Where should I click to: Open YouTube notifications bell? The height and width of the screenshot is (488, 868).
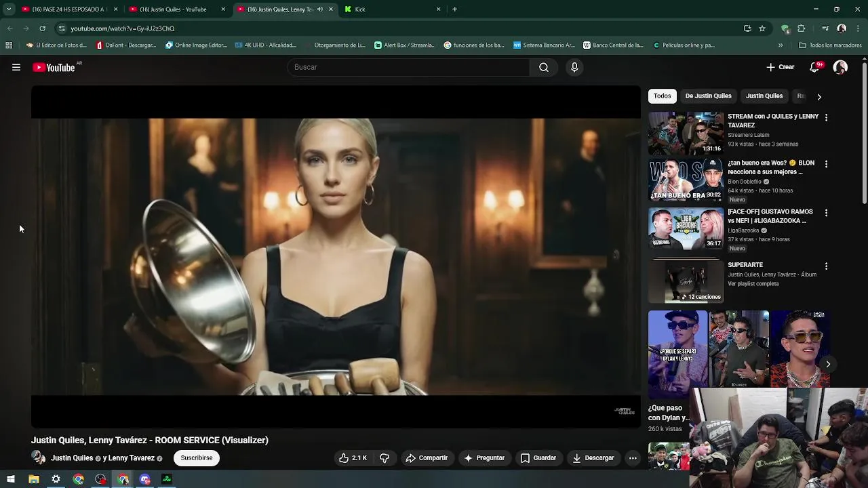coord(815,67)
